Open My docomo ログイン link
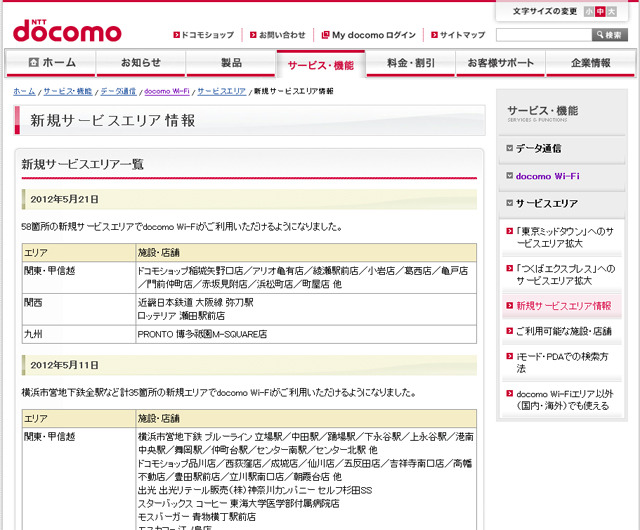 pyautogui.click(x=373, y=35)
